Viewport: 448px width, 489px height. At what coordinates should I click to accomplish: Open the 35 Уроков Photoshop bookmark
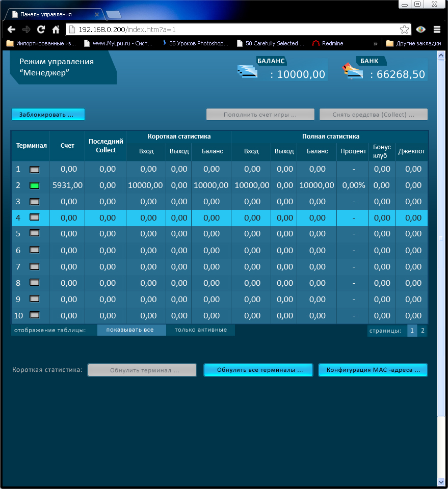click(x=196, y=43)
